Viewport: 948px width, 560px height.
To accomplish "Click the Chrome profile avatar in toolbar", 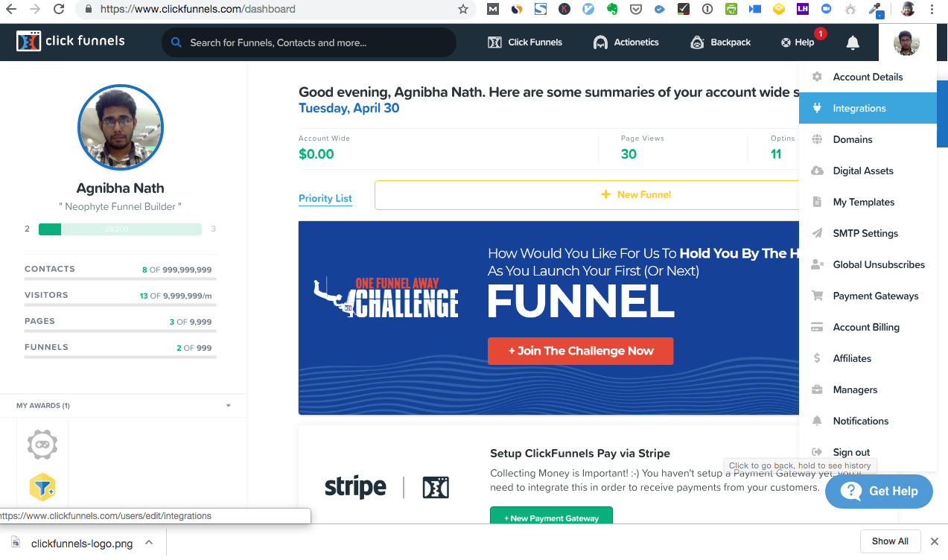I will (x=907, y=10).
